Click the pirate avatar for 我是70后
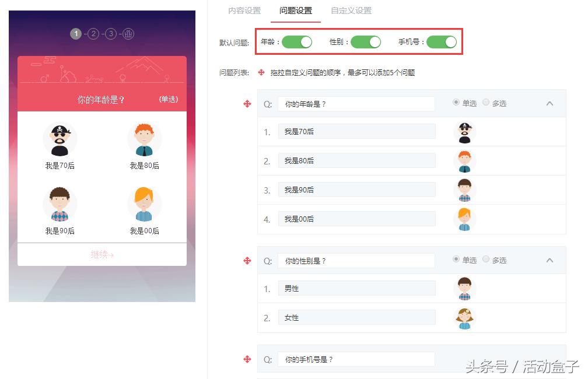Image resolution: width=588 pixels, height=379 pixels. coord(464,132)
